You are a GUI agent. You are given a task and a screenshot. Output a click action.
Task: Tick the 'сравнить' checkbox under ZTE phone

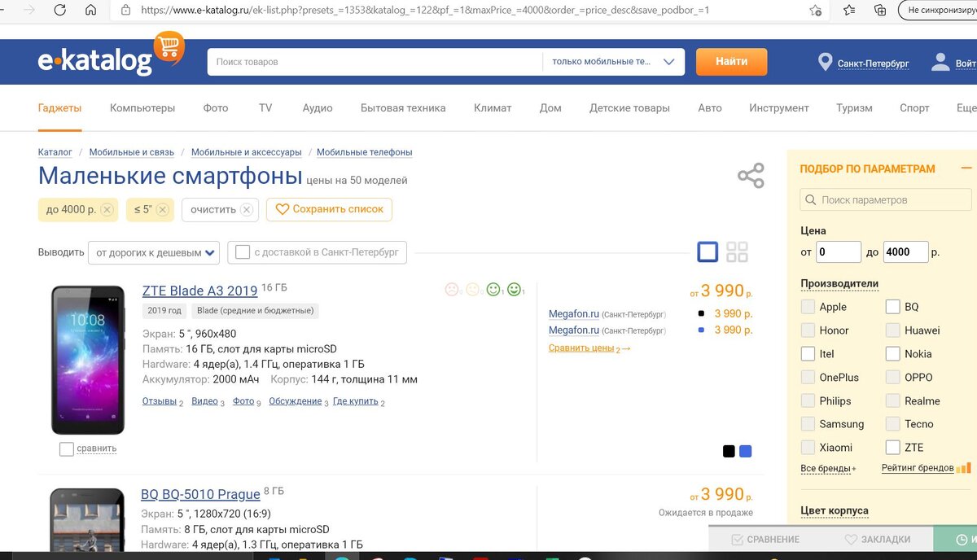(x=67, y=448)
